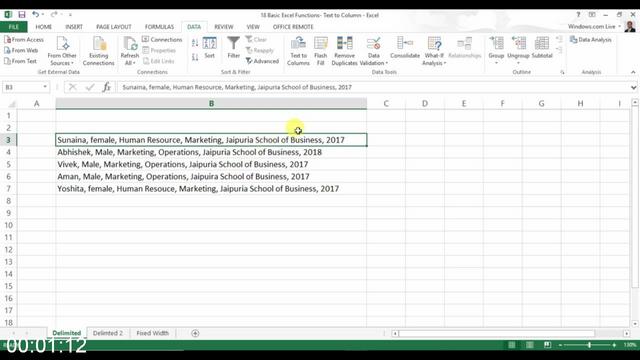Click the Save icon in quick access toolbar
640x360 pixels.
pyautogui.click(x=22, y=15)
